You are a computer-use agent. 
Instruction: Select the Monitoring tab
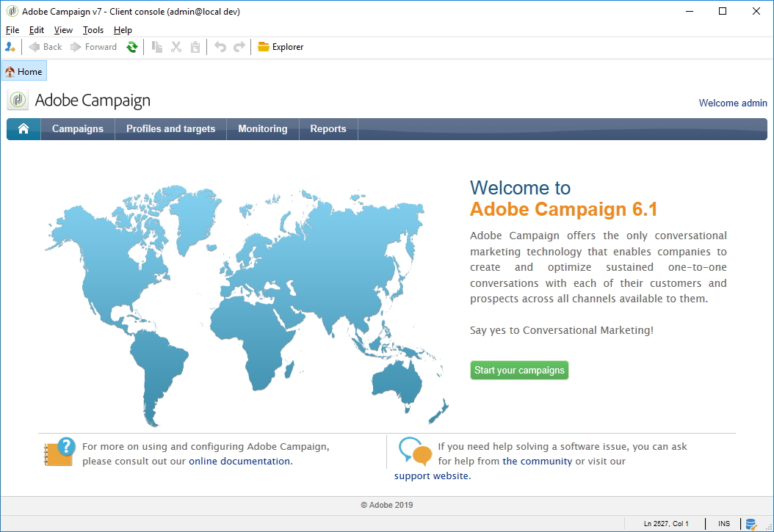click(262, 129)
